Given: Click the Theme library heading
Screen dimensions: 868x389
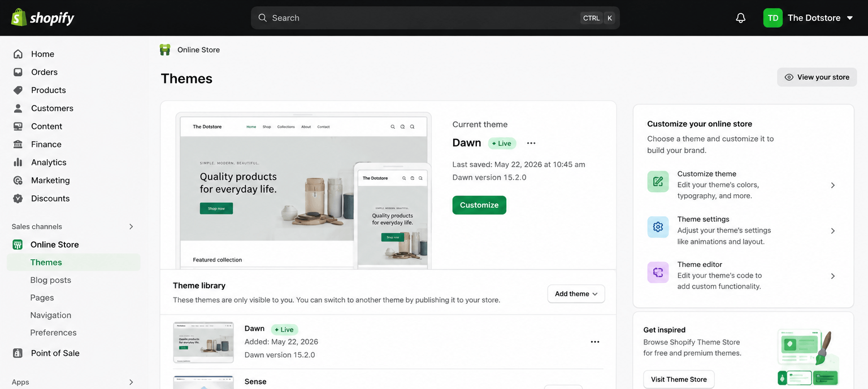Looking at the screenshot, I should click(x=199, y=286).
